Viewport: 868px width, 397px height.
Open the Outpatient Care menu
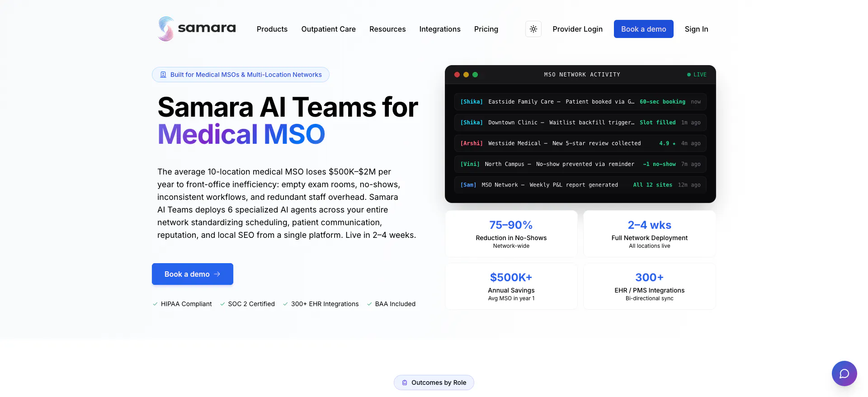(329, 29)
